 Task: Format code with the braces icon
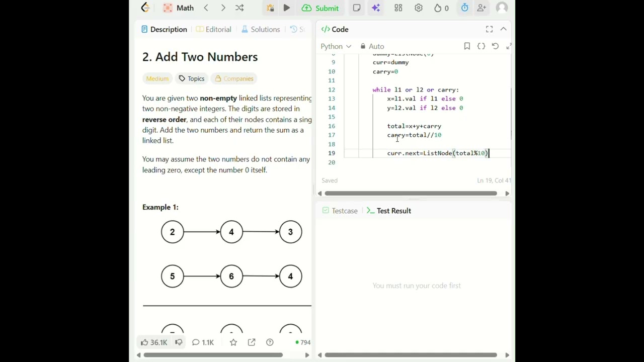point(481,46)
